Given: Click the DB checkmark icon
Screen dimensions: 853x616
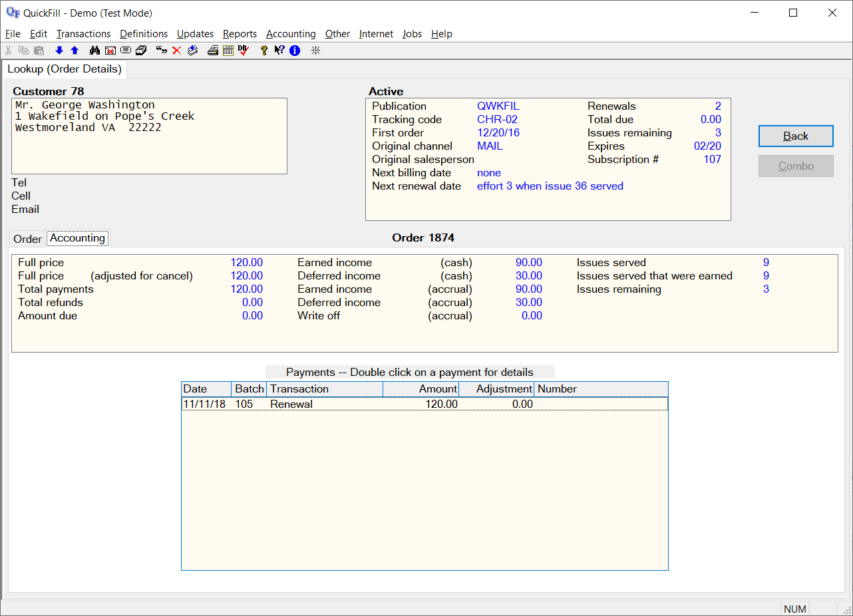Looking at the screenshot, I should tap(244, 51).
